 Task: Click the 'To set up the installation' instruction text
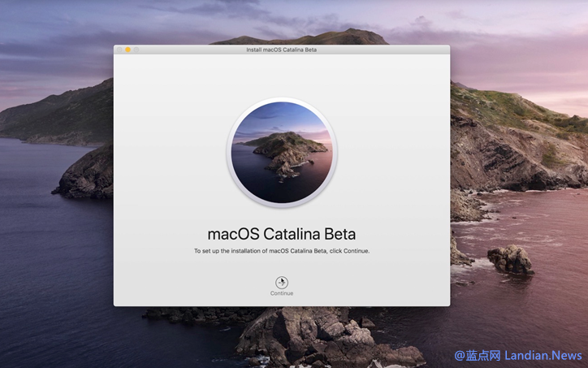[282, 251]
